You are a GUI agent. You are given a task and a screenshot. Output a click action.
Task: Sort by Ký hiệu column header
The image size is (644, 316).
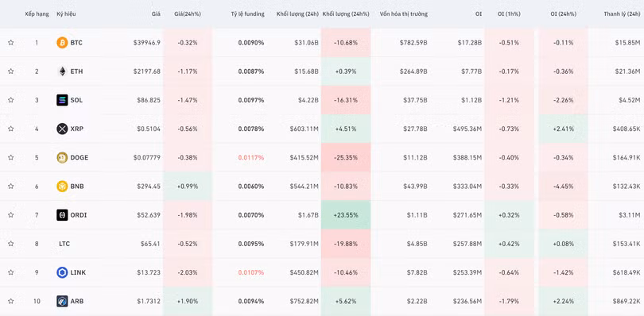click(66, 14)
